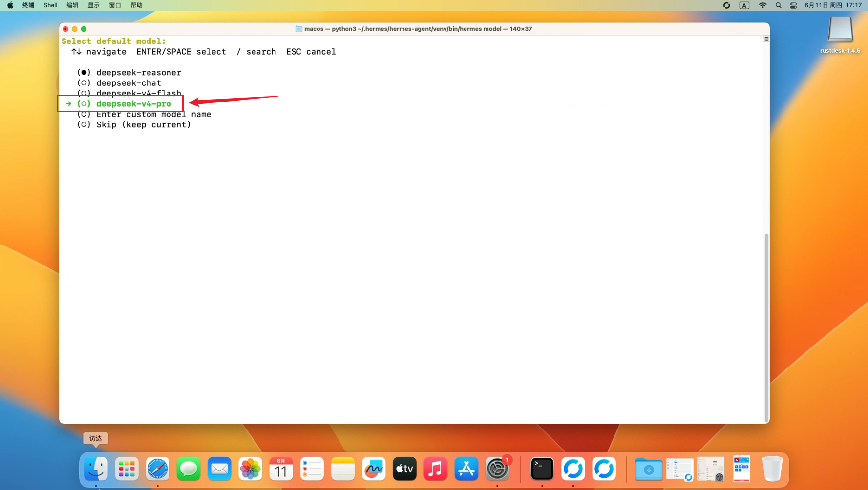Open the Trash in the Dock
This screenshot has height=490, width=868.
point(772,469)
